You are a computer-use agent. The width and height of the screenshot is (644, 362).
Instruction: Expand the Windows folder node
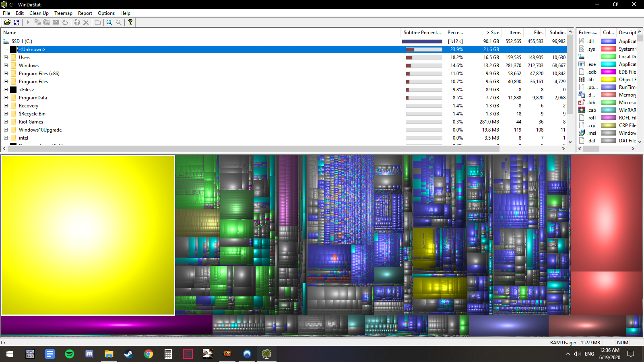pos(6,66)
